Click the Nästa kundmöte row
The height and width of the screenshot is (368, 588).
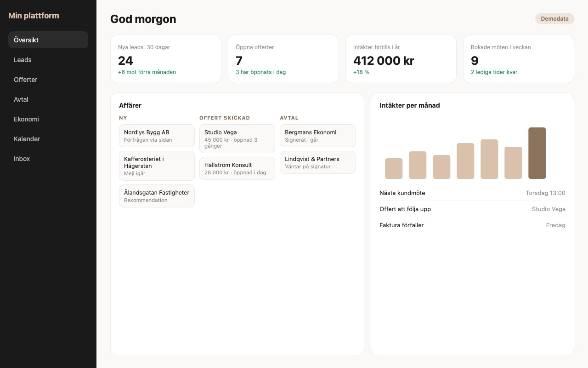click(472, 193)
